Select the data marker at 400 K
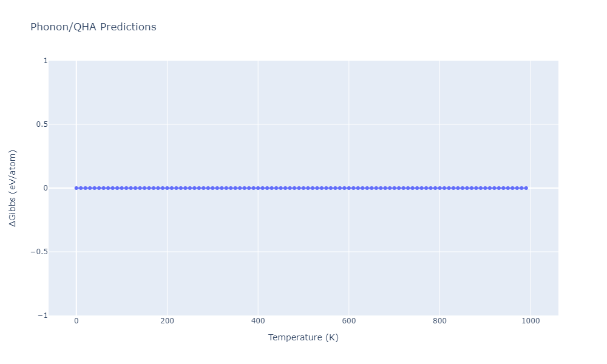This screenshot has width=607, height=364. click(x=258, y=188)
